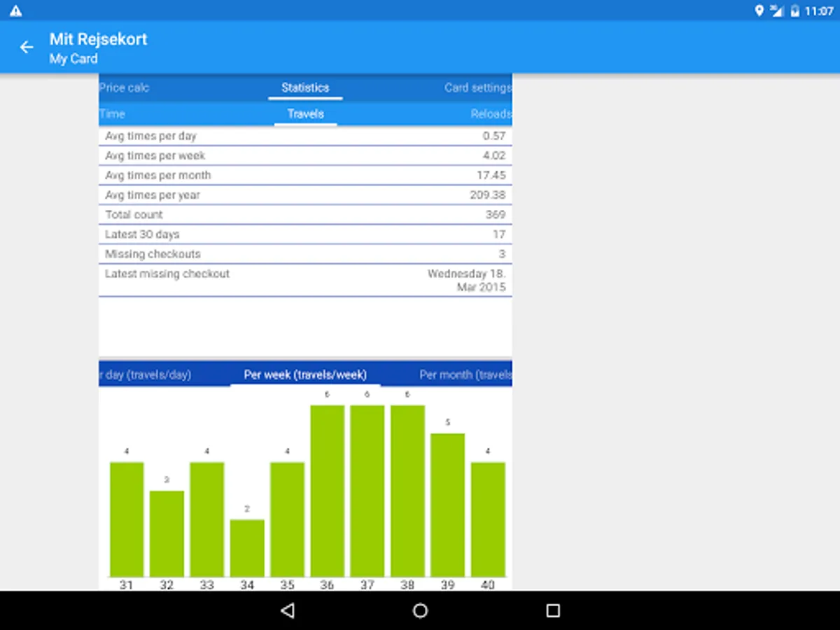840x630 pixels.
Task: Select the Statistics tab
Action: click(305, 87)
